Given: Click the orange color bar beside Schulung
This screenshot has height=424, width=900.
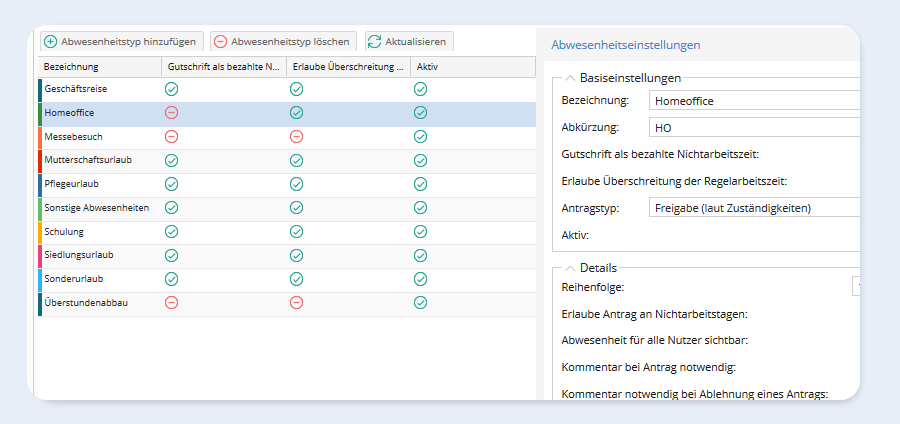Looking at the screenshot, I should 40,232.
